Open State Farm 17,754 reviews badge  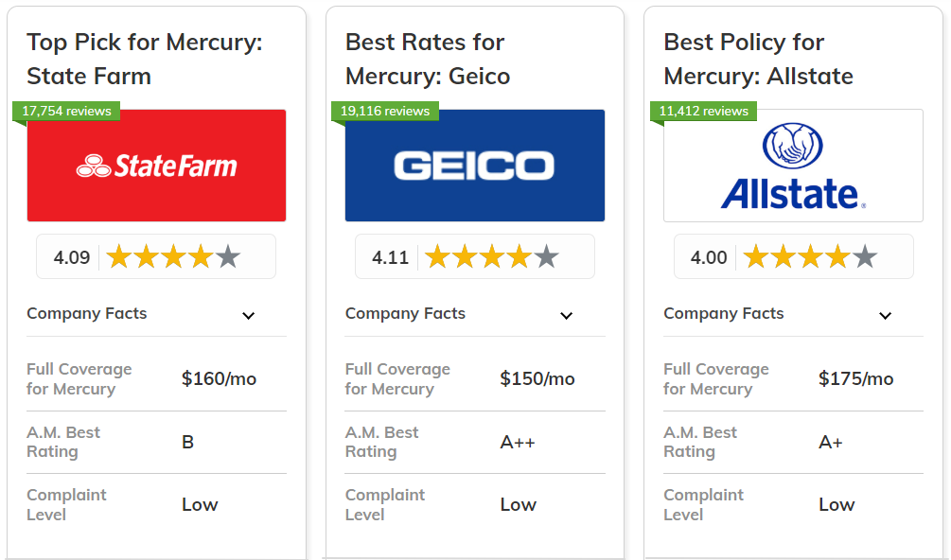pyautogui.click(x=66, y=111)
